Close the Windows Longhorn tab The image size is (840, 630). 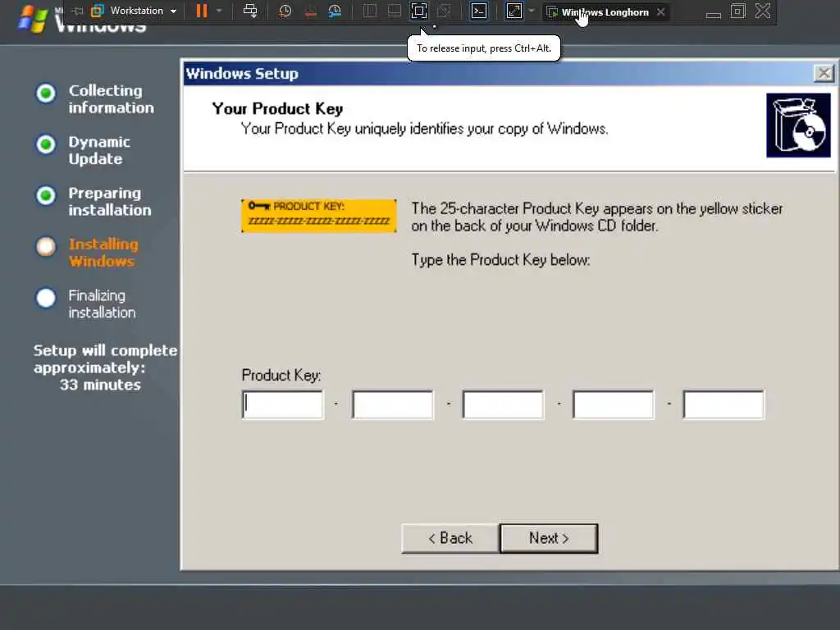point(661,11)
